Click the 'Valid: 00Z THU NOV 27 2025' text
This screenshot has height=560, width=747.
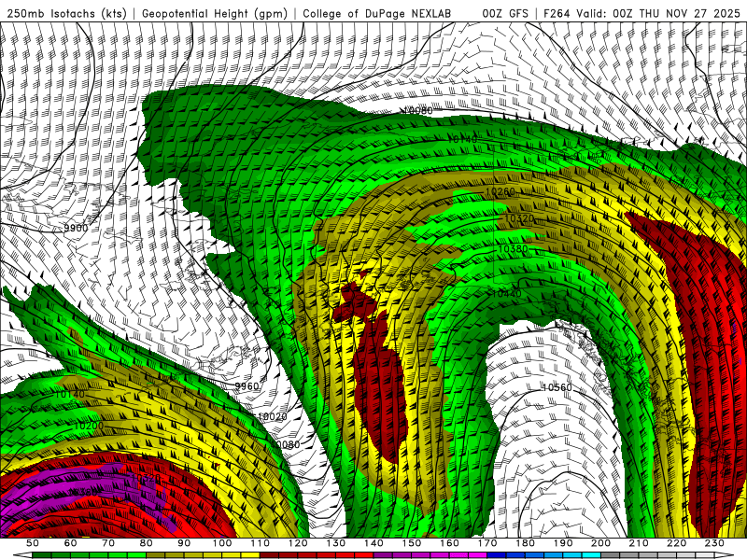point(658,13)
